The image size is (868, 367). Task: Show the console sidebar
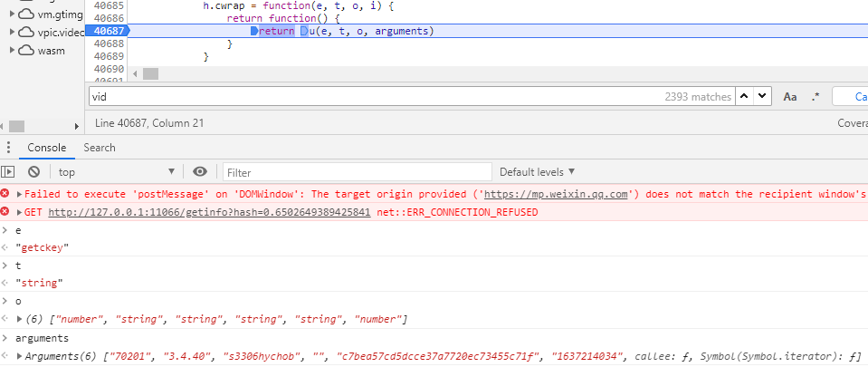point(8,171)
